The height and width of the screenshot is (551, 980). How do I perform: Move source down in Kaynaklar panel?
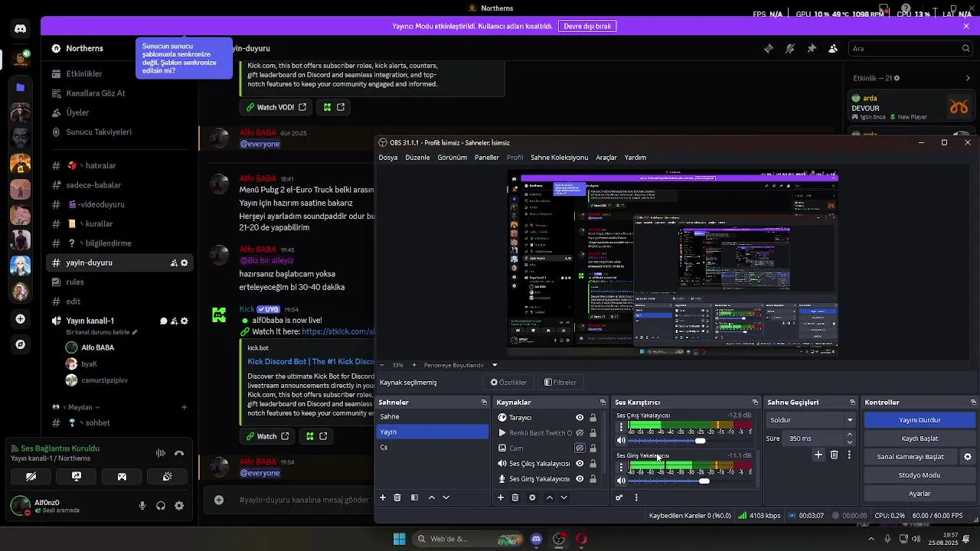(563, 497)
